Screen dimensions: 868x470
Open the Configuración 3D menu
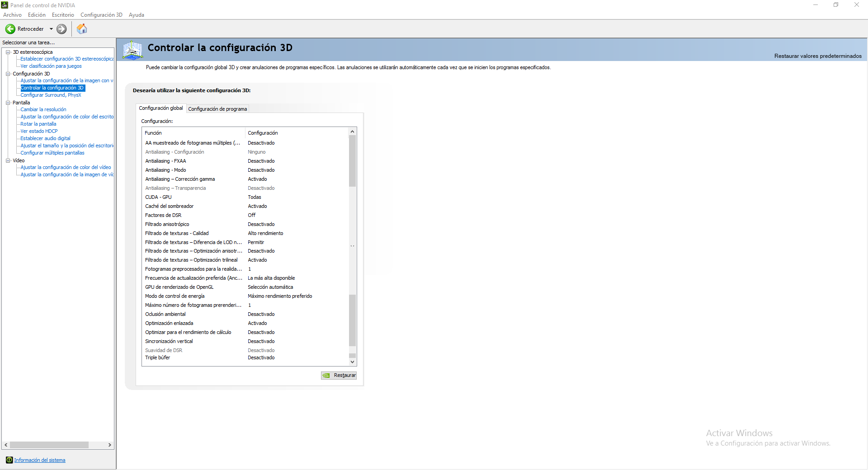tap(101, 15)
